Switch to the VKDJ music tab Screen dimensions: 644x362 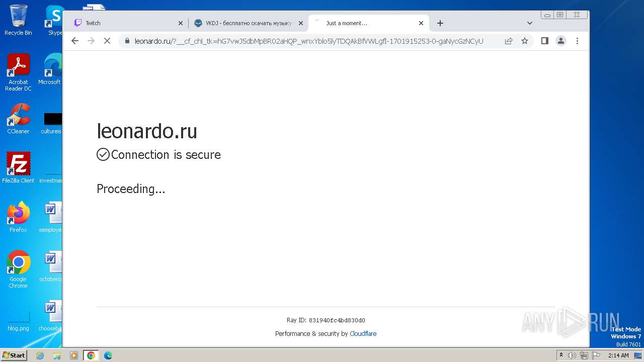coord(249,23)
